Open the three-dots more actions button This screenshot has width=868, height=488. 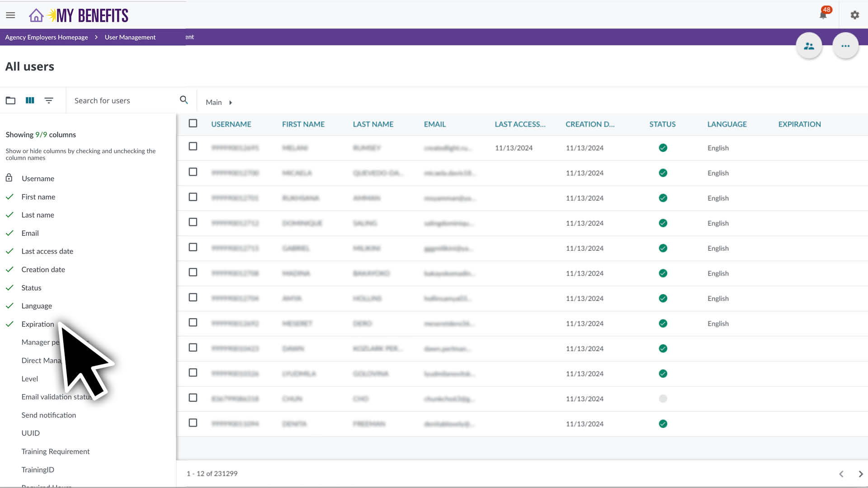click(x=845, y=46)
